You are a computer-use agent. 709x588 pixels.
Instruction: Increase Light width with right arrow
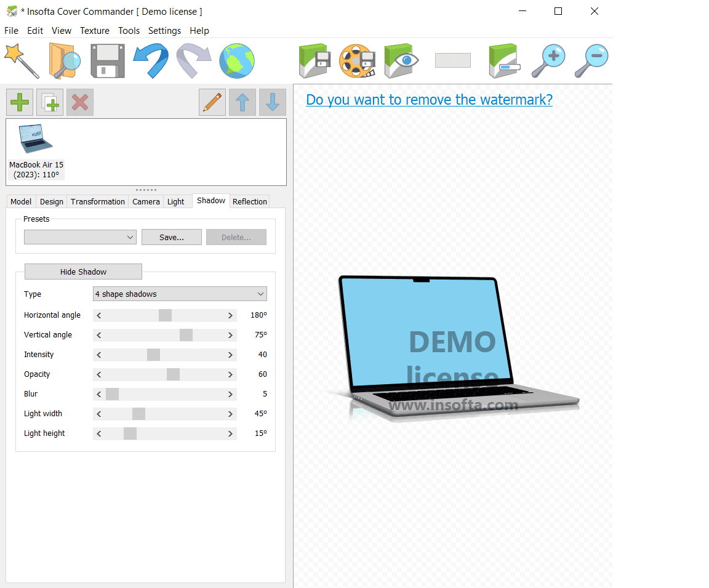(x=230, y=414)
